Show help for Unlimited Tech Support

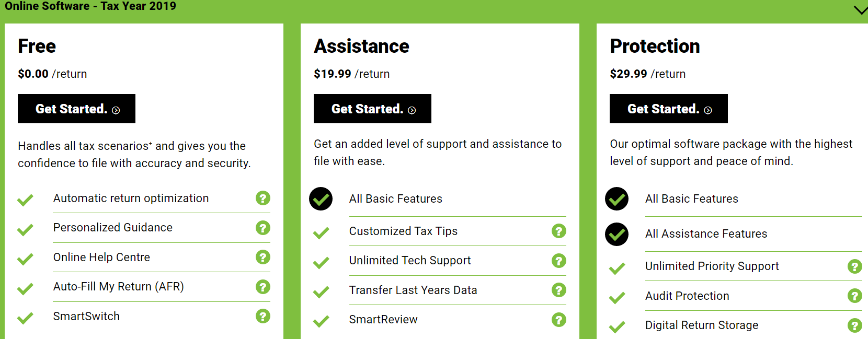[559, 261]
